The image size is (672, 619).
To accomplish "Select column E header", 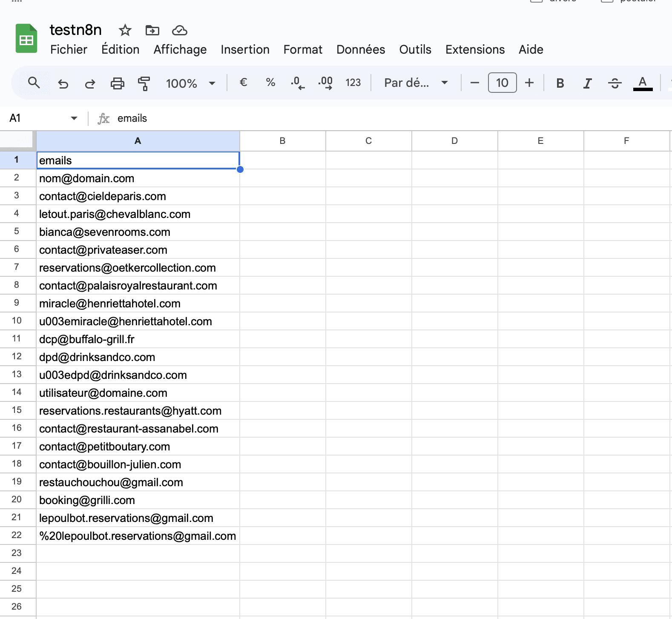I will tap(541, 141).
